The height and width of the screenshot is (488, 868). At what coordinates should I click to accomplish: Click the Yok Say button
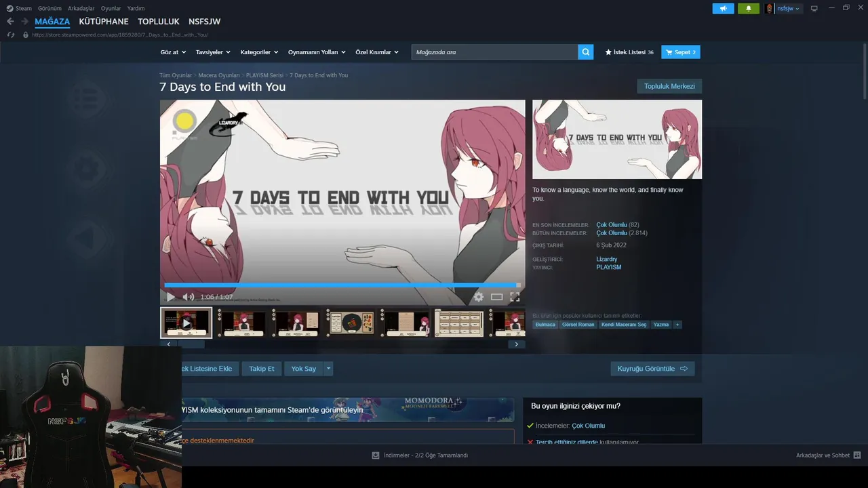tap(304, 369)
